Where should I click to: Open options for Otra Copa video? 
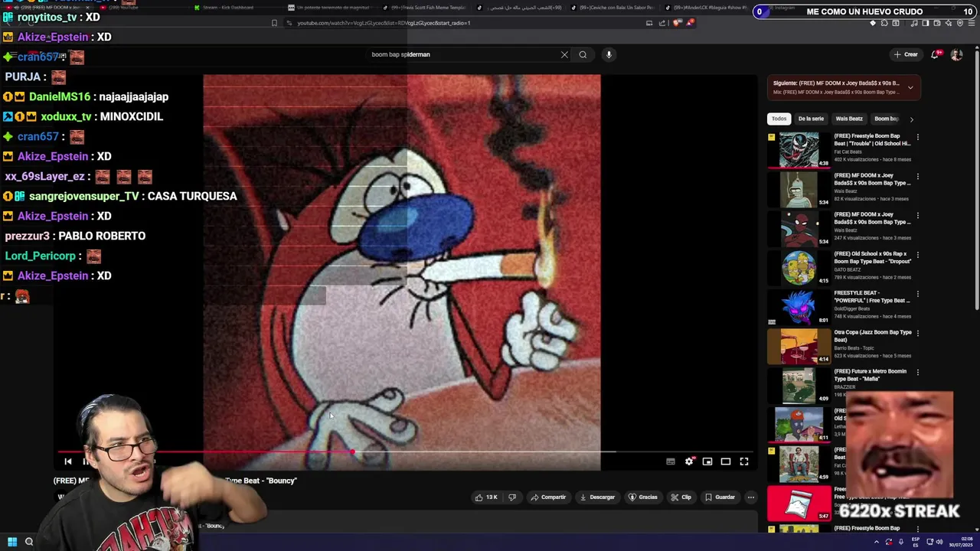click(x=917, y=333)
